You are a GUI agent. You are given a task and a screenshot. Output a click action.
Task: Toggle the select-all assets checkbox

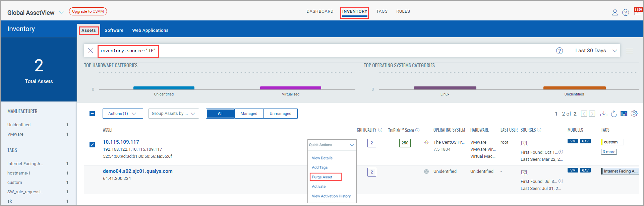92,114
